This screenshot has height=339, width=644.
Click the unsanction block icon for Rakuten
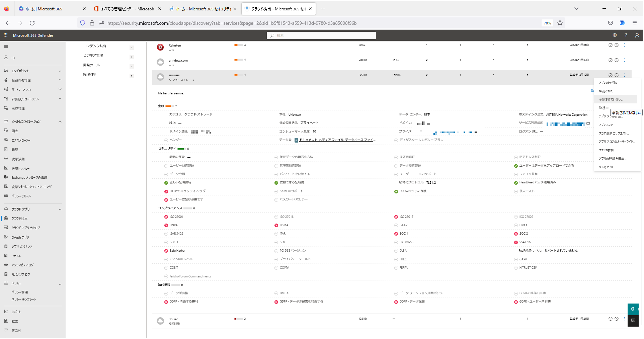click(x=617, y=45)
